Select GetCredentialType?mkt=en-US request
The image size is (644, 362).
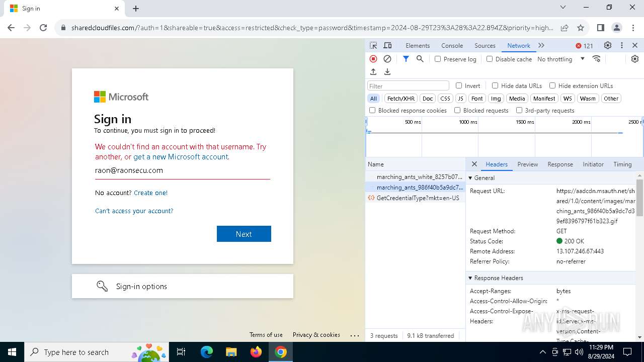click(416, 198)
